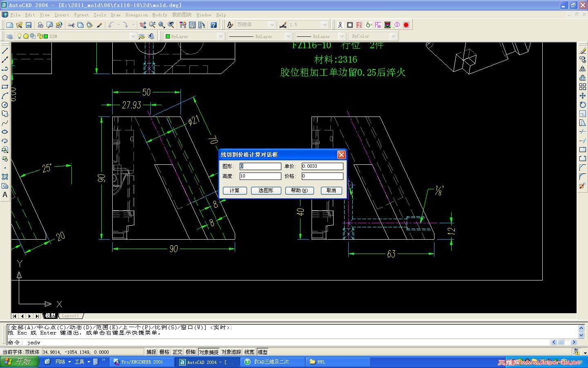Open 网络 dropdown arrow on the taskbar
The image size is (588, 368).
pyautogui.click(x=69, y=362)
